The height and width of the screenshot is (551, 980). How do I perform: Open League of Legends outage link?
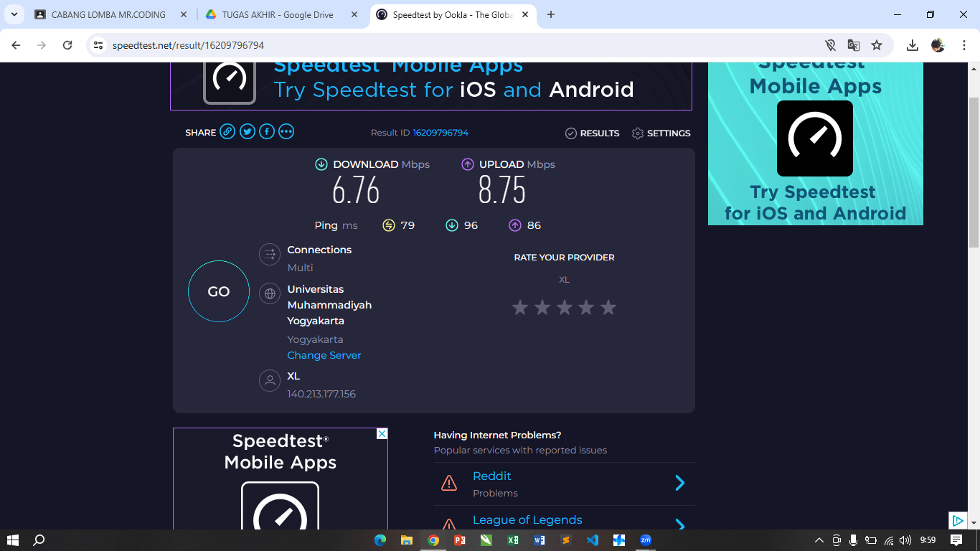[x=527, y=520]
